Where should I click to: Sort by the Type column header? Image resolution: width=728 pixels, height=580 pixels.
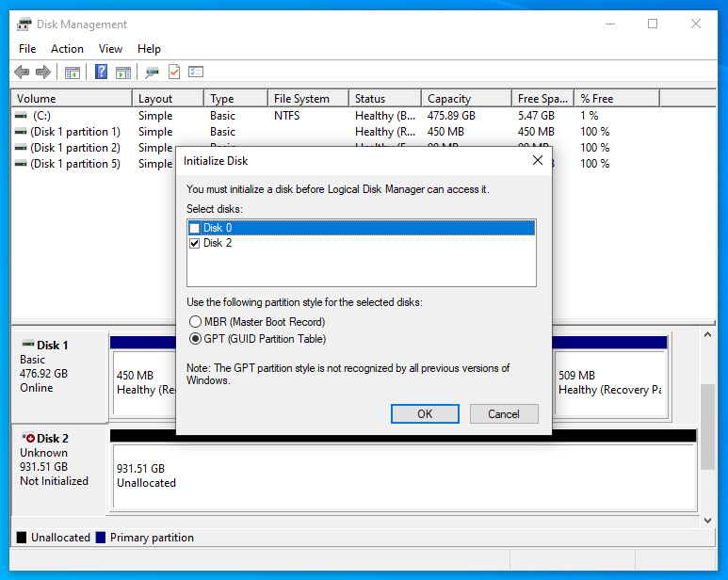tap(235, 99)
